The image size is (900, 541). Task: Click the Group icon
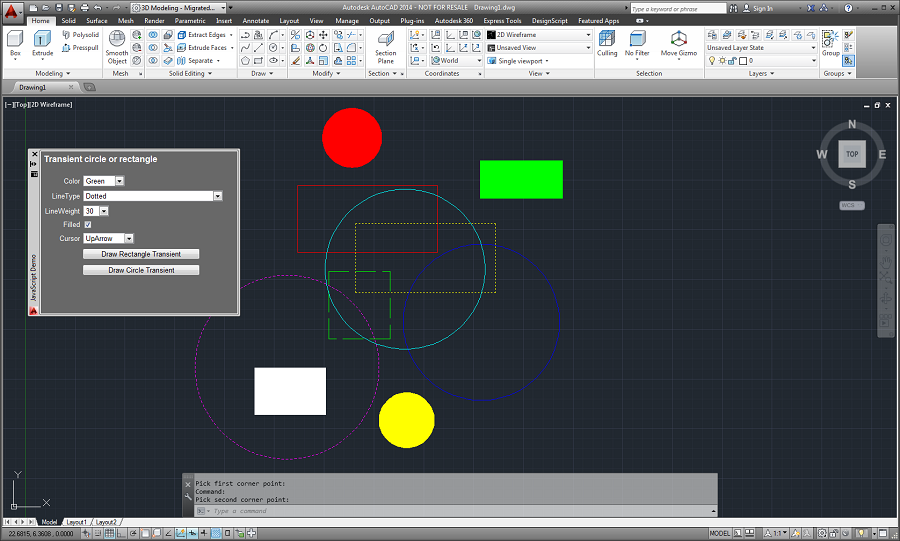click(x=830, y=44)
